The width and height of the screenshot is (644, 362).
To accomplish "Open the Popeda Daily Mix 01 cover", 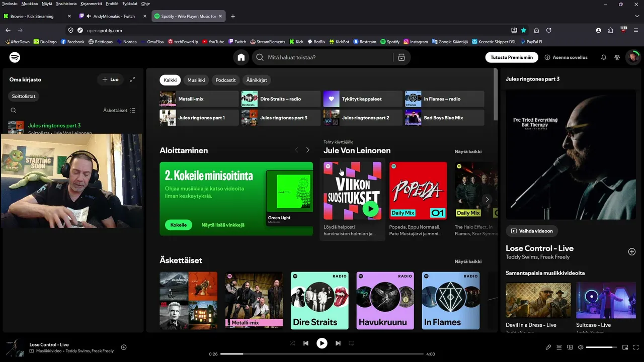I will tap(418, 191).
